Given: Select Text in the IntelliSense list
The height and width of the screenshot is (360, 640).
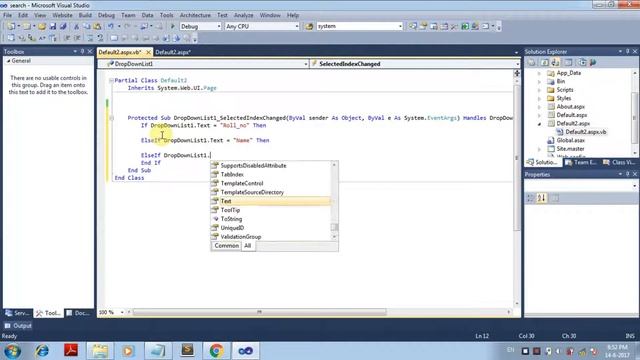Looking at the screenshot, I should [x=271, y=201].
